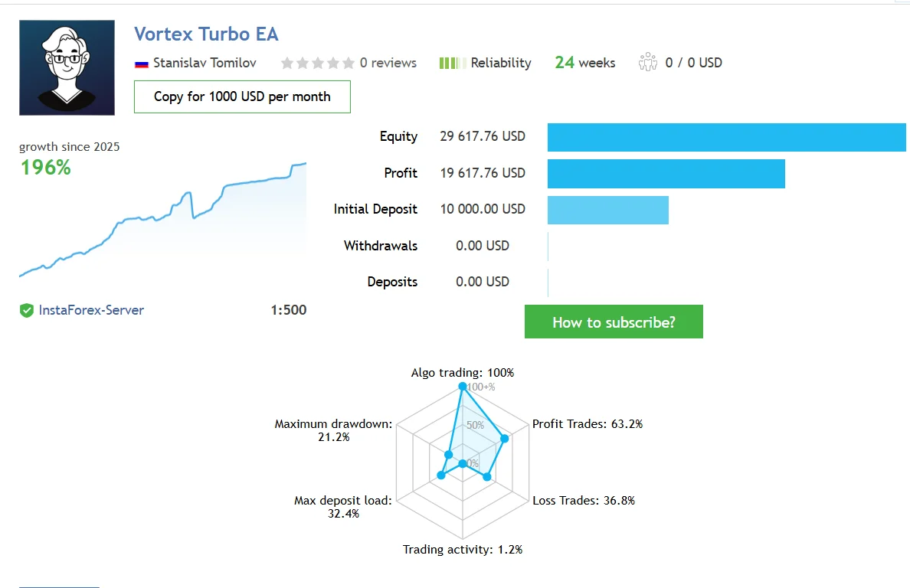Open Stanislav Tomilov author profile
910x588 pixels.
pyautogui.click(x=205, y=63)
